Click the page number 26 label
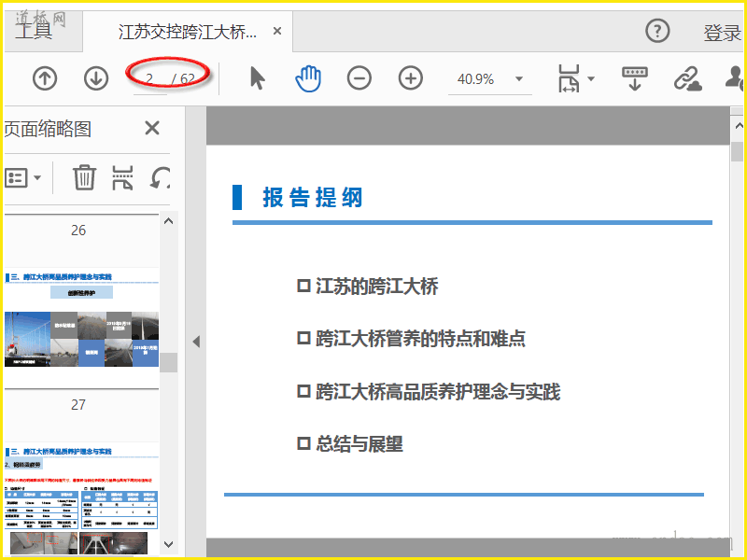This screenshot has width=747, height=560. pos(78,230)
